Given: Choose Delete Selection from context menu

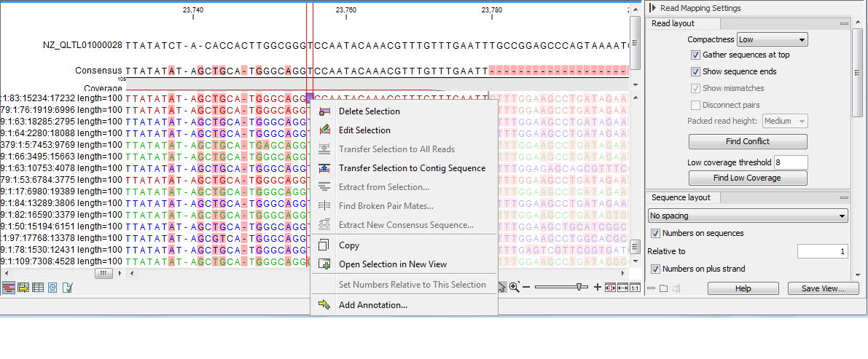Looking at the screenshot, I should tap(369, 111).
